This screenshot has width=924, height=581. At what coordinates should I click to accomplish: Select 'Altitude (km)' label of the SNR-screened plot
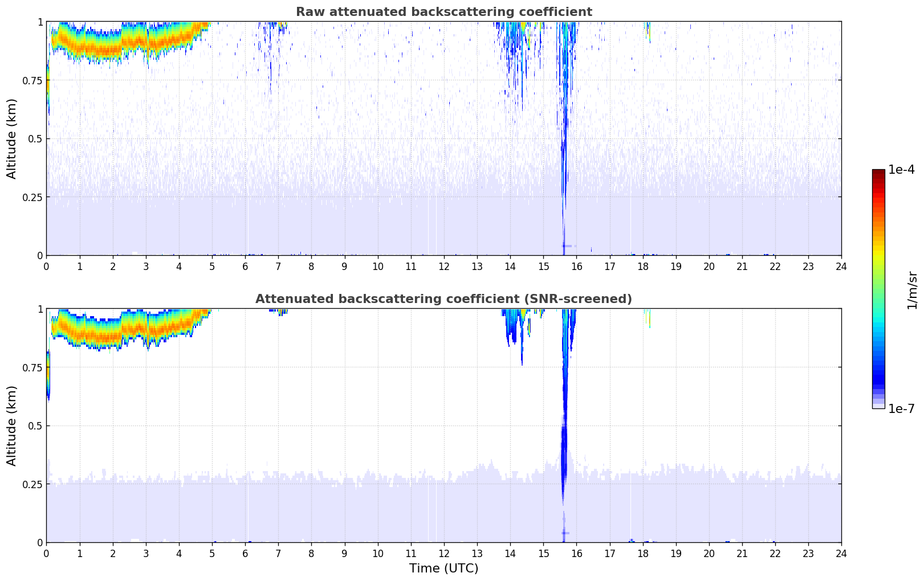pos(12,425)
